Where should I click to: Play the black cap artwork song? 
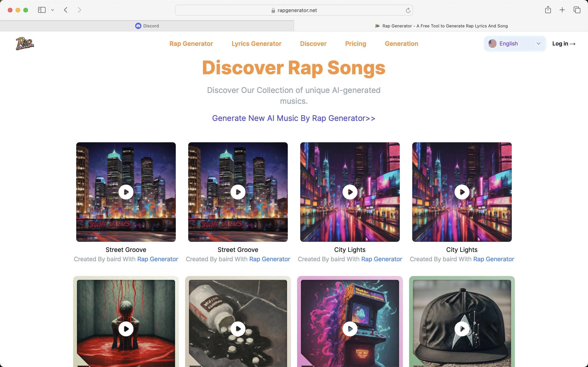tap(462, 329)
